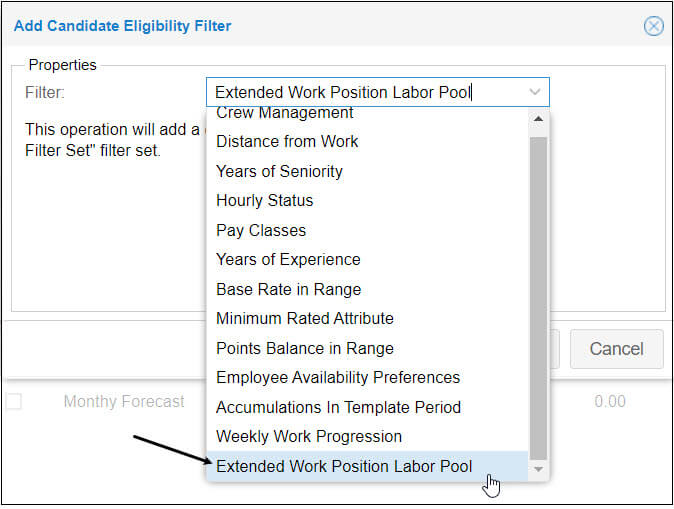Expand the Filter combo box arrow
The height and width of the screenshot is (509, 674).
point(535,93)
